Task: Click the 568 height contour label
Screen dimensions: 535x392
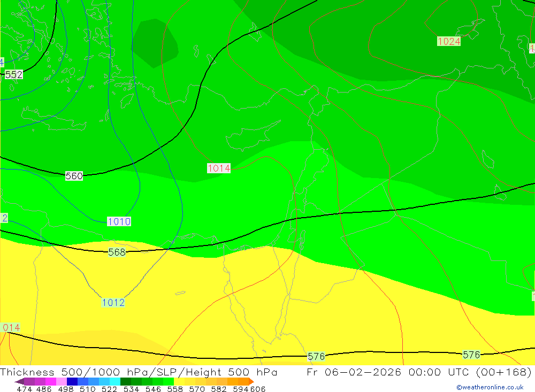Action: coord(117,252)
